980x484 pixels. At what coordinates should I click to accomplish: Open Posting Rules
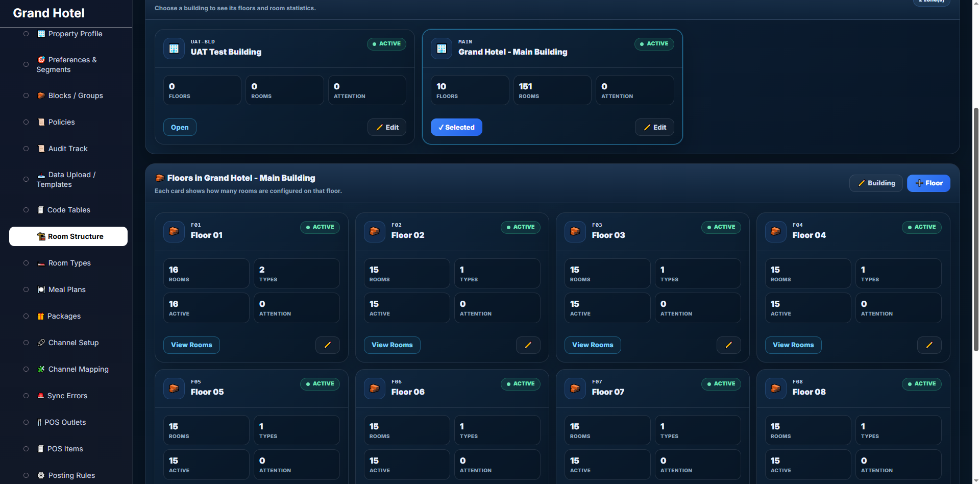[68, 475]
